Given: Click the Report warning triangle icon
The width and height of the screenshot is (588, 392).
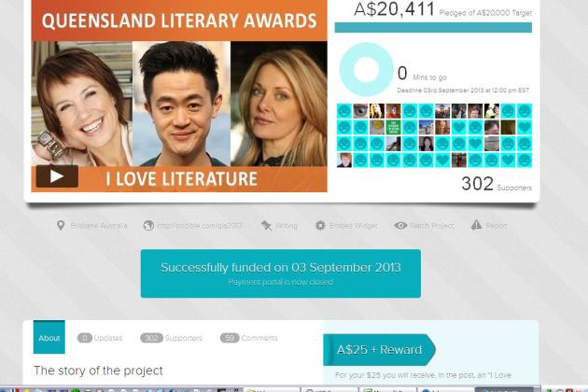Looking at the screenshot, I should tap(476, 225).
